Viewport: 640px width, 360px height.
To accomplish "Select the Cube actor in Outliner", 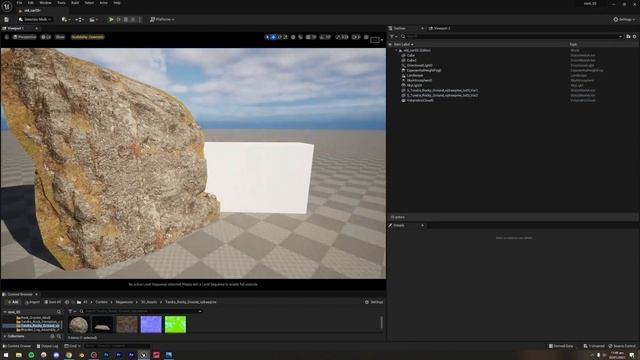I will click(411, 56).
